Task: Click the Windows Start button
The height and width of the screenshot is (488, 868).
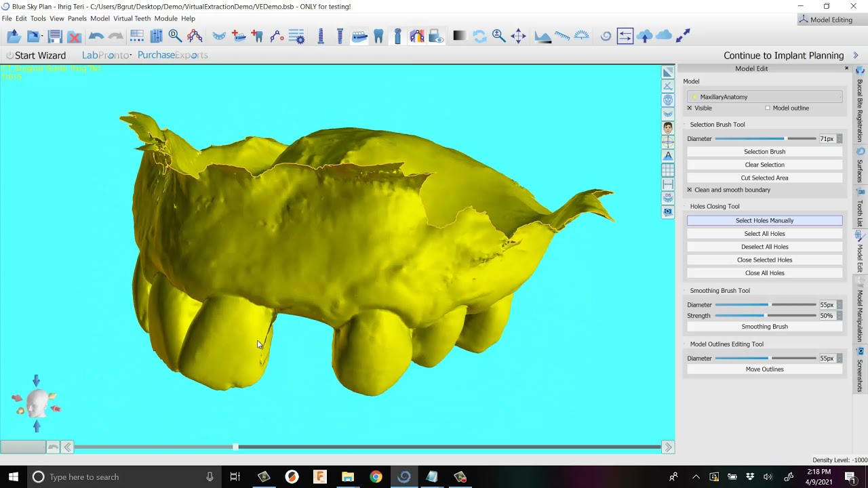Action: coord(13,476)
